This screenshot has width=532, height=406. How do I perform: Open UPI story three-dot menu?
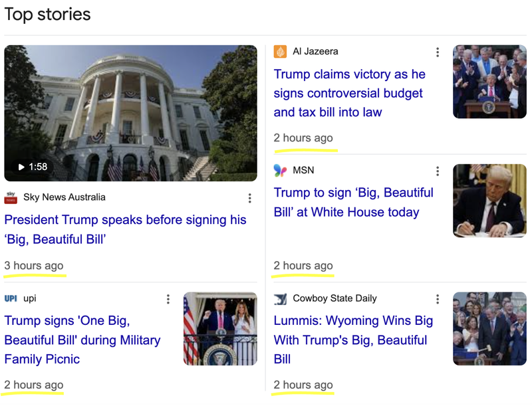pyautogui.click(x=168, y=299)
